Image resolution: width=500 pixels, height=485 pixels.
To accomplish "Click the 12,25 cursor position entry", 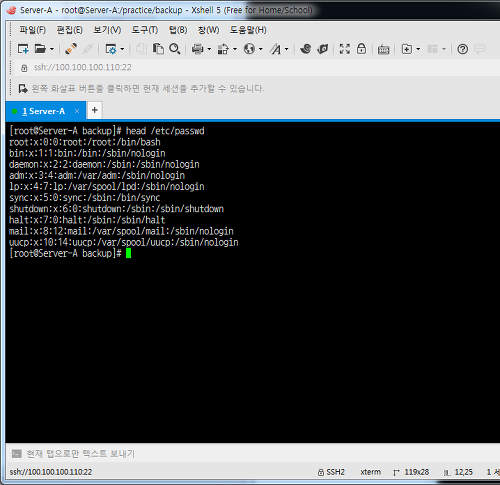I will pos(458,472).
